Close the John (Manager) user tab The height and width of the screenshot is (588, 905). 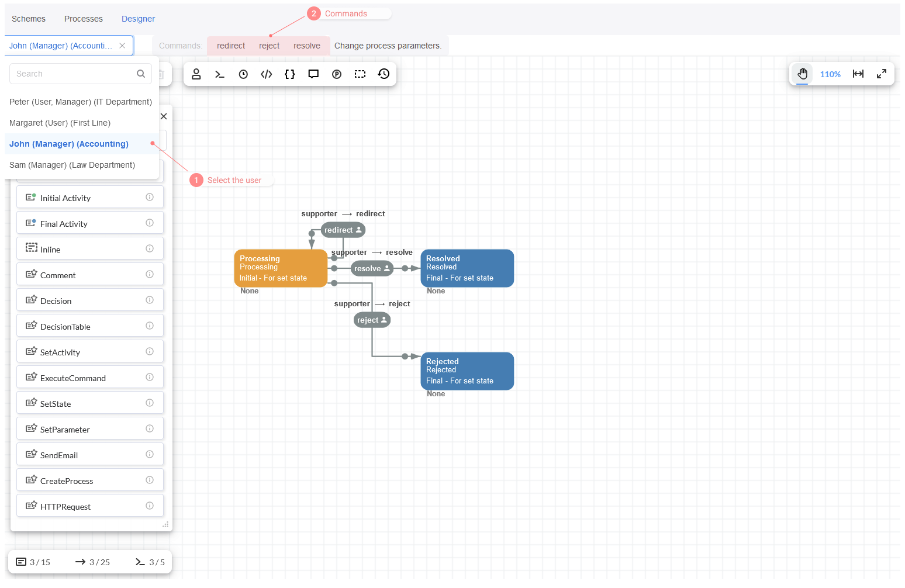coord(122,46)
